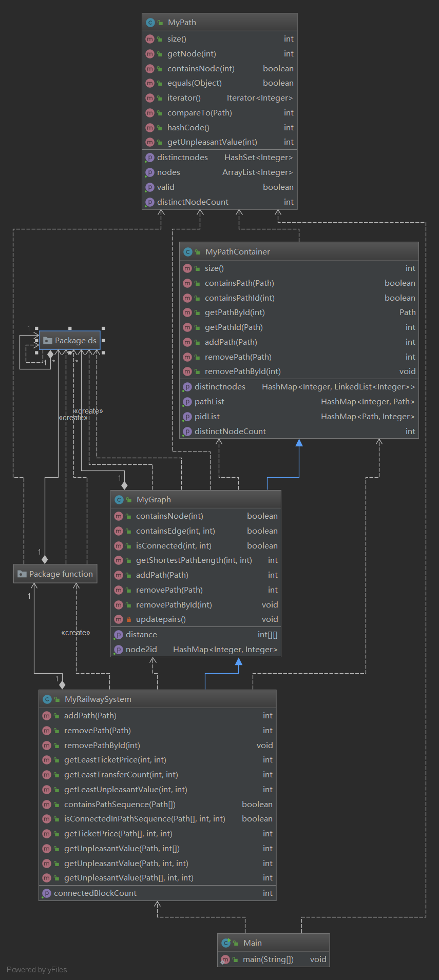The image size is (439, 980).
Task: Select getUnpleasantValue(int) in MyPath
Action: 220,142
